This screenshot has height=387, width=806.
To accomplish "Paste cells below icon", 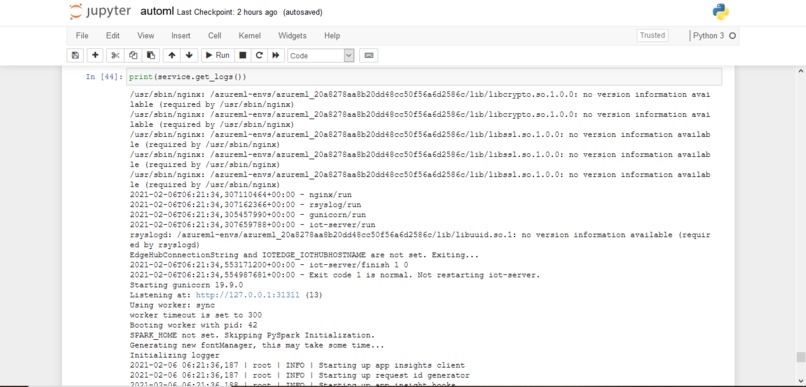I will coord(150,56).
